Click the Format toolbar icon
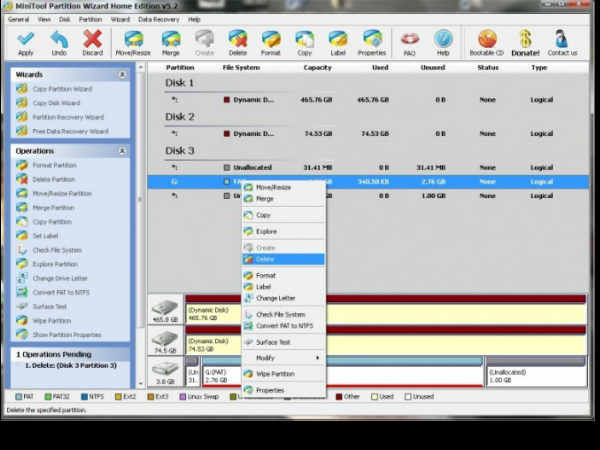 coord(271,43)
